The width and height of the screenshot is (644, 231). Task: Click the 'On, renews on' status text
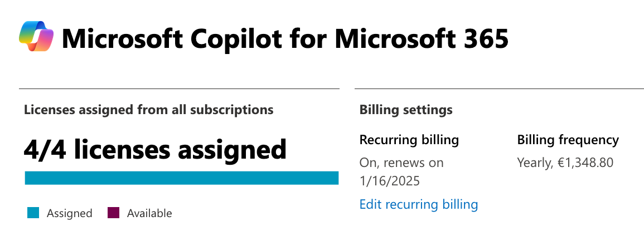[401, 163]
